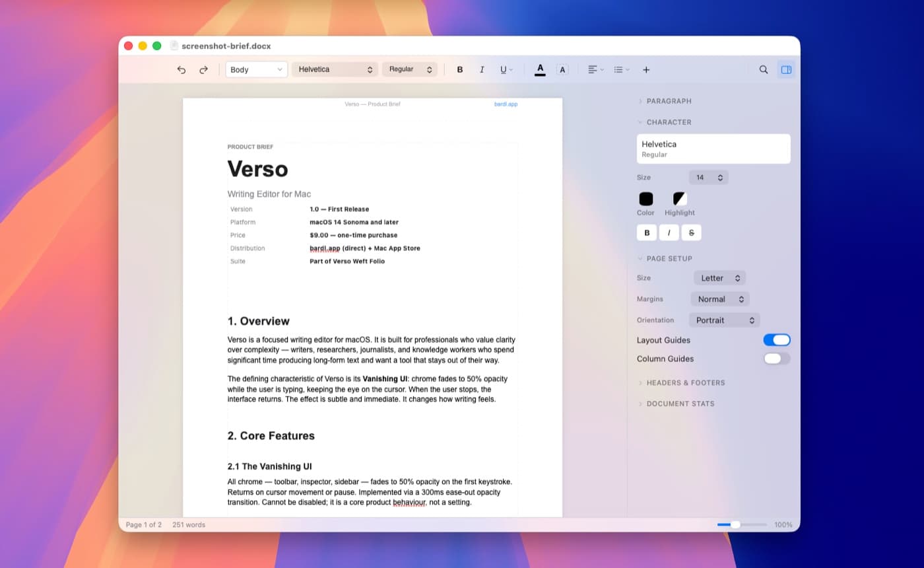Viewport: 924px width, 568px height.
Task: Open the page Orientation dropdown
Action: [x=724, y=320]
